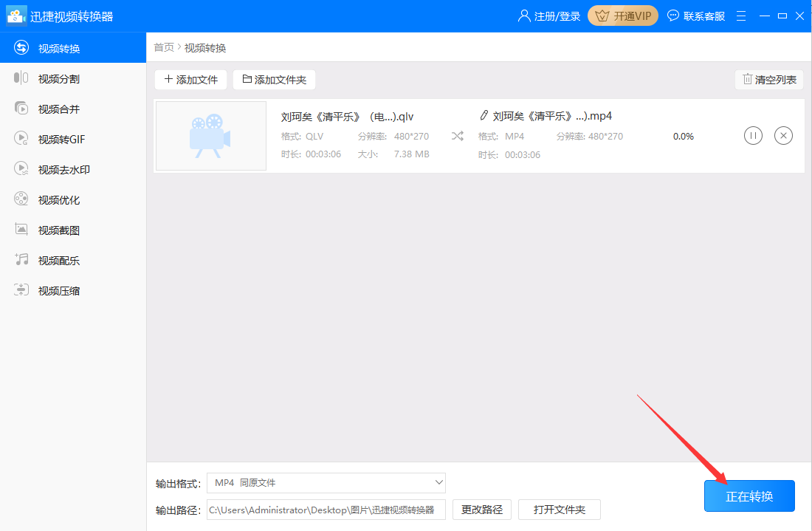Click the 0.0% progress value
The height and width of the screenshot is (531, 812).
pos(683,137)
